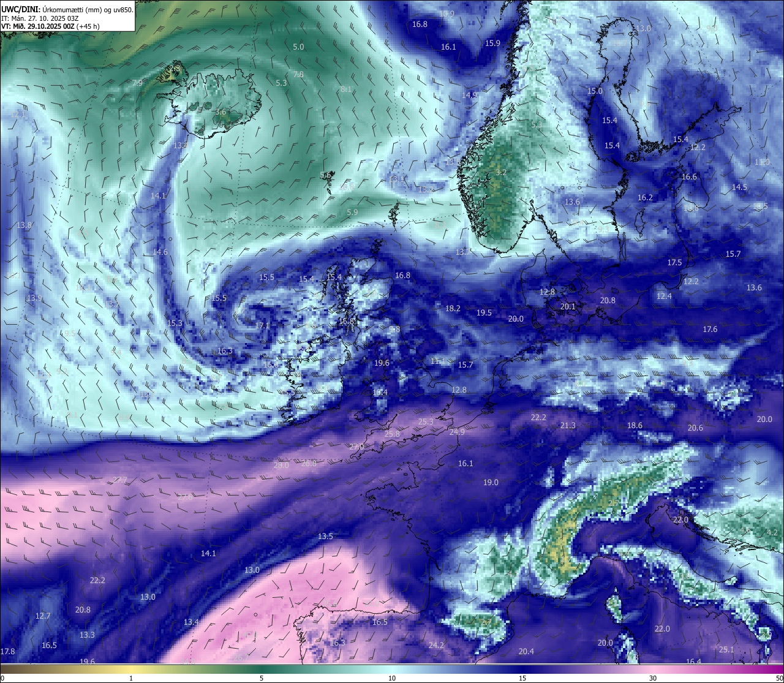
Task: Click the 25.8 map value
Action: click(x=392, y=434)
